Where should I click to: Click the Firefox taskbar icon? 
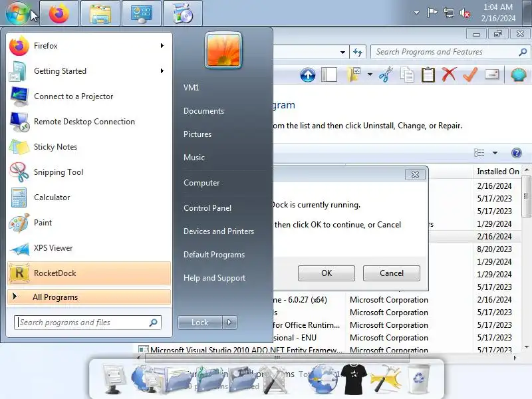coord(59,13)
